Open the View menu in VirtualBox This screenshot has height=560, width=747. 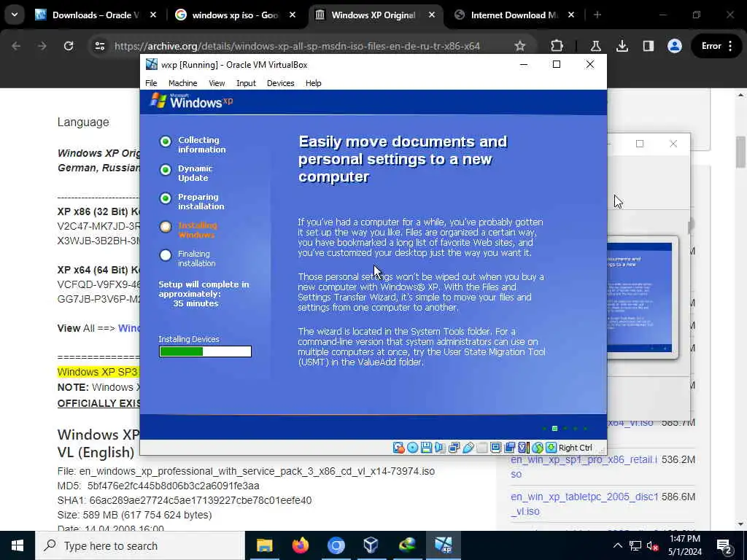pos(217,83)
